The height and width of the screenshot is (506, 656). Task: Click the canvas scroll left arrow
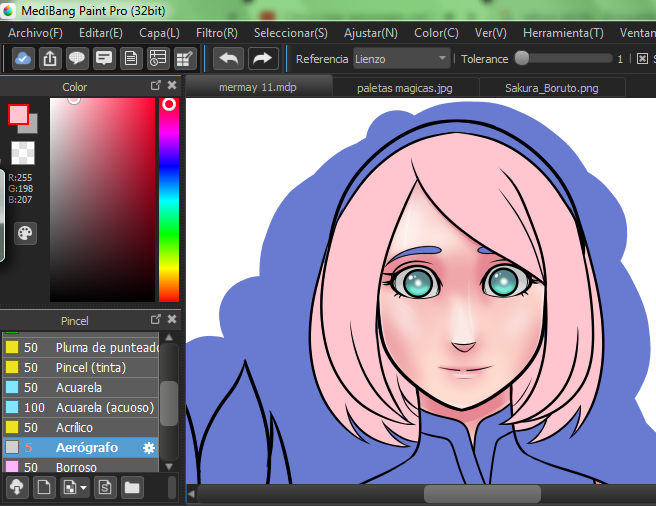click(x=192, y=494)
